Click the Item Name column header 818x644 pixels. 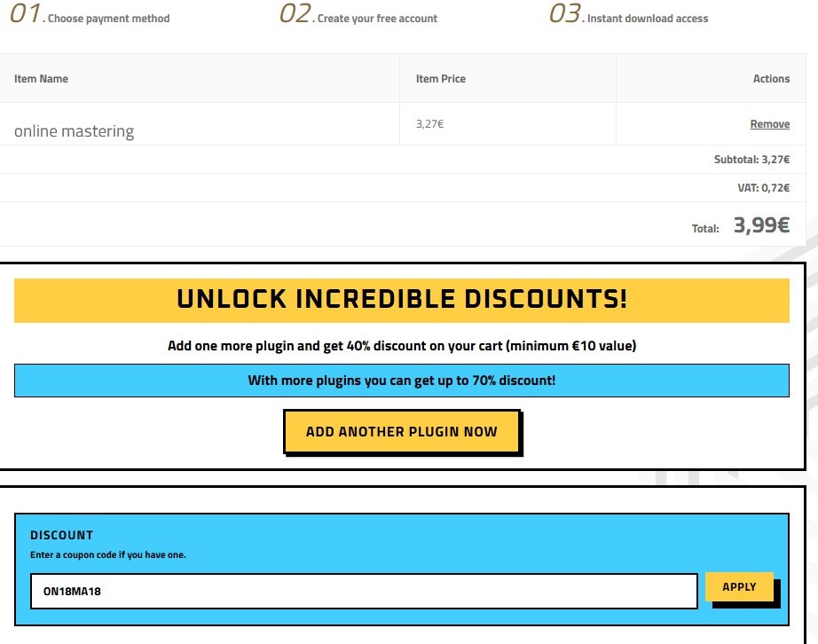41,79
